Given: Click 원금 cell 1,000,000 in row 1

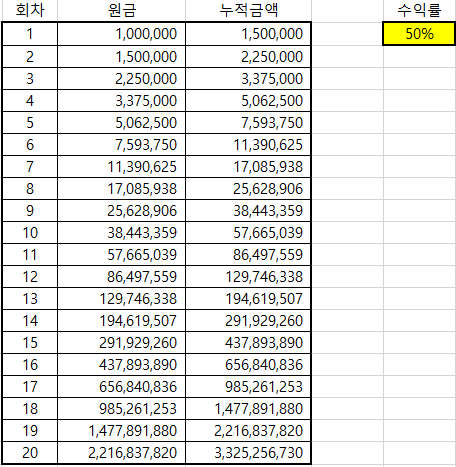Looking at the screenshot, I should click(121, 34).
